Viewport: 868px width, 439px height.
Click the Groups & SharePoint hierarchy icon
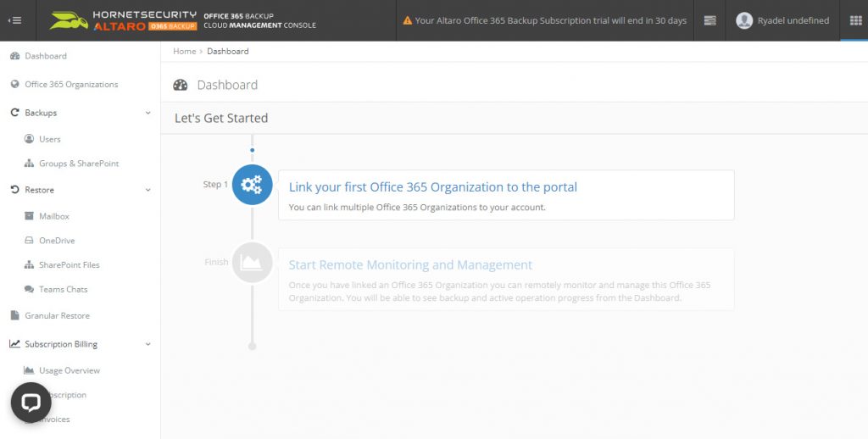click(x=30, y=164)
